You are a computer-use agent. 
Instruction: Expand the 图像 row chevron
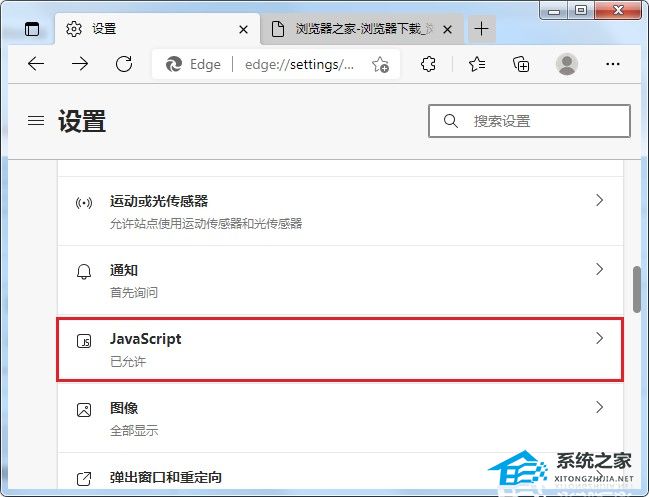(599, 407)
